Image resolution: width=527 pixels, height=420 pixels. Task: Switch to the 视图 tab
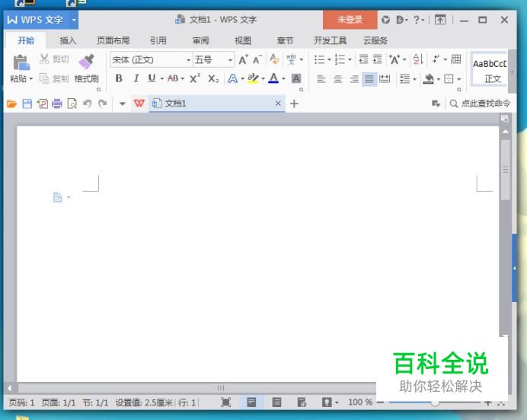(x=243, y=40)
